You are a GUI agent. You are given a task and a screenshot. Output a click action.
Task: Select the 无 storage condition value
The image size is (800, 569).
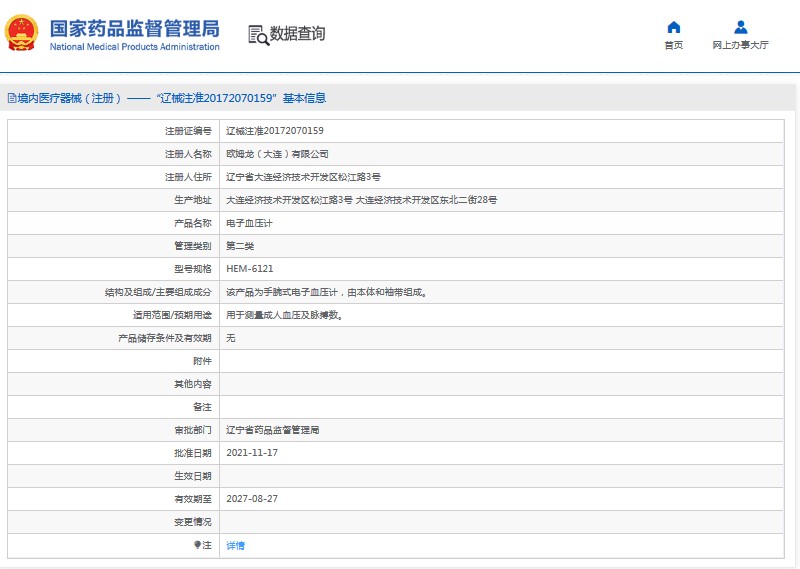coord(231,338)
